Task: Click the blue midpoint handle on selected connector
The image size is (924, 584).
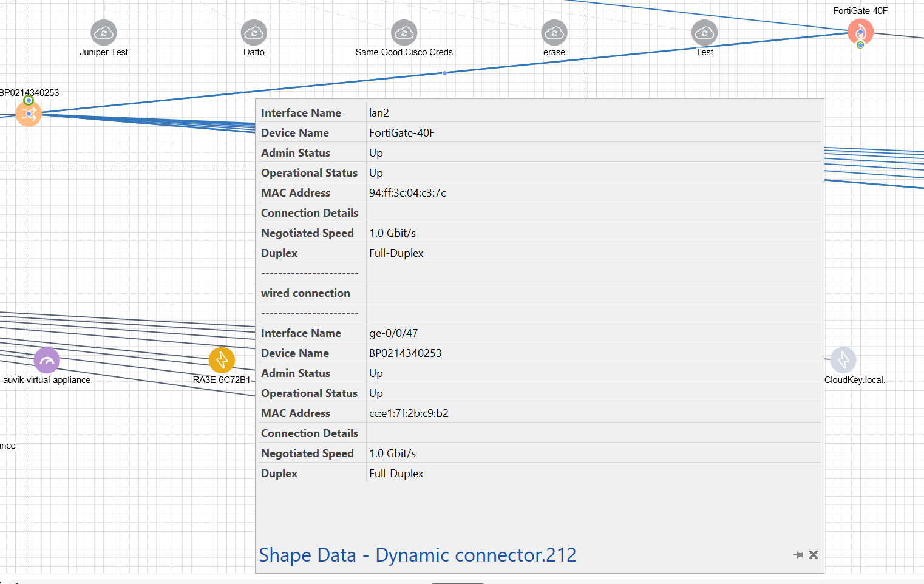Action: pos(445,73)
